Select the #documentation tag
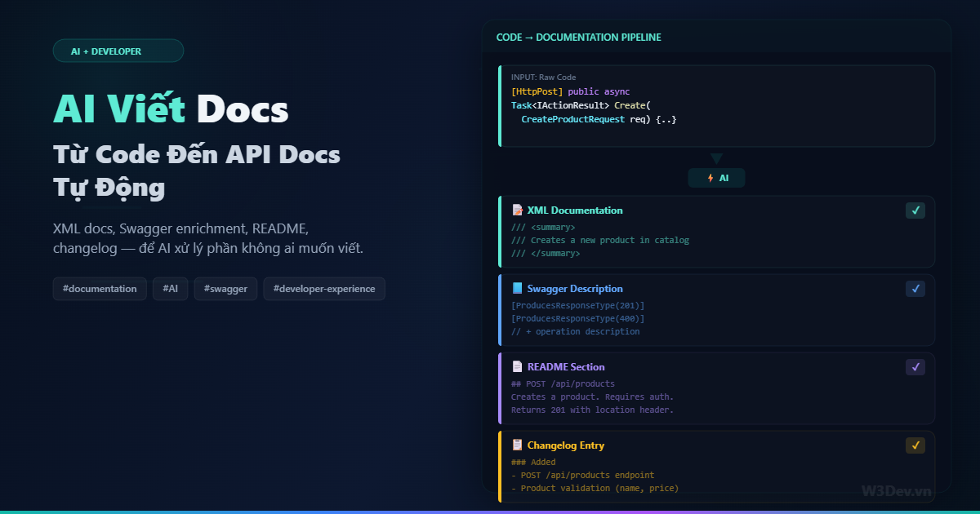980x514 pixels. click(x=100, y=288)
